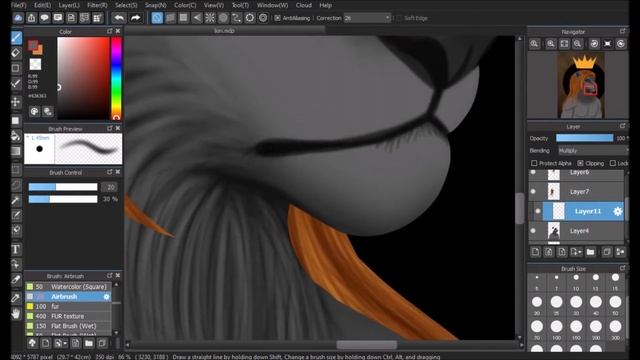Screen dimensions: 640x360
Task: Hide Layer6 using its visibility dot
Action: (x=533, y=172)
